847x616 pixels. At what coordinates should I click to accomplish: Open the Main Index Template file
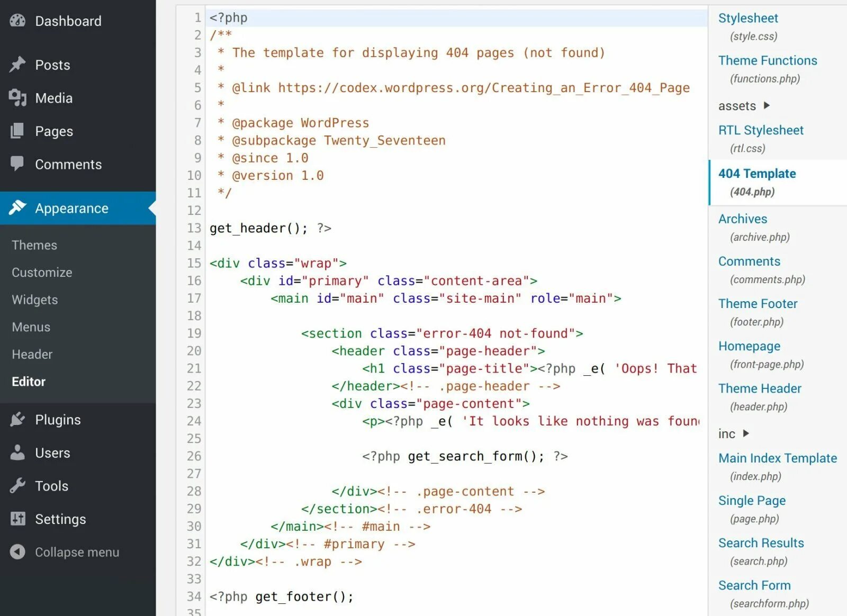[x=778, y=458]
